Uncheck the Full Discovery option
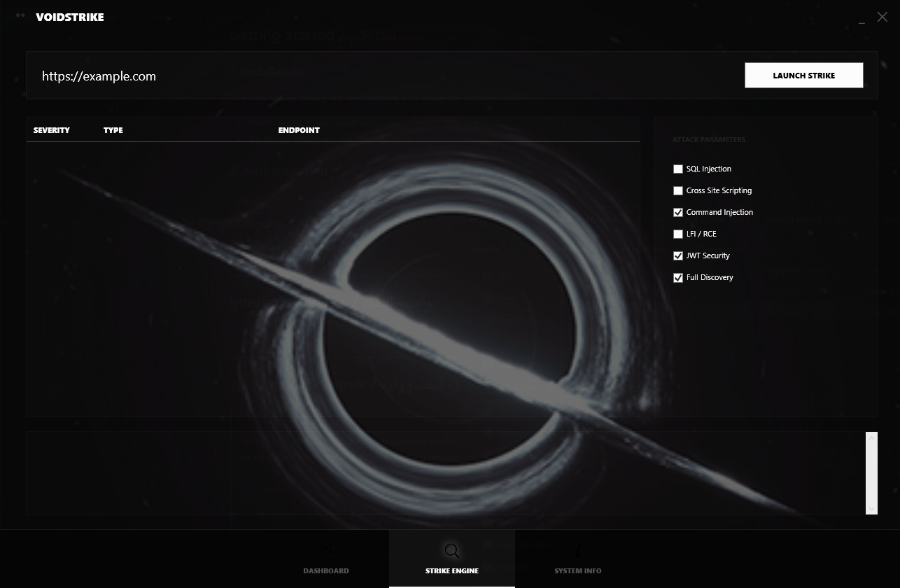 pyautogui.click(x=677, y=277)
